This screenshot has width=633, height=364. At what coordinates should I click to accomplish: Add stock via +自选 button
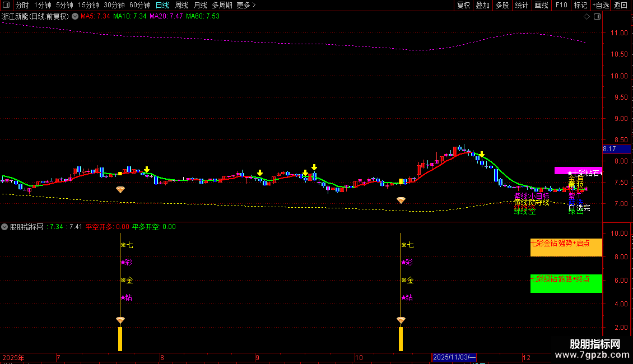tap(601, 5)
